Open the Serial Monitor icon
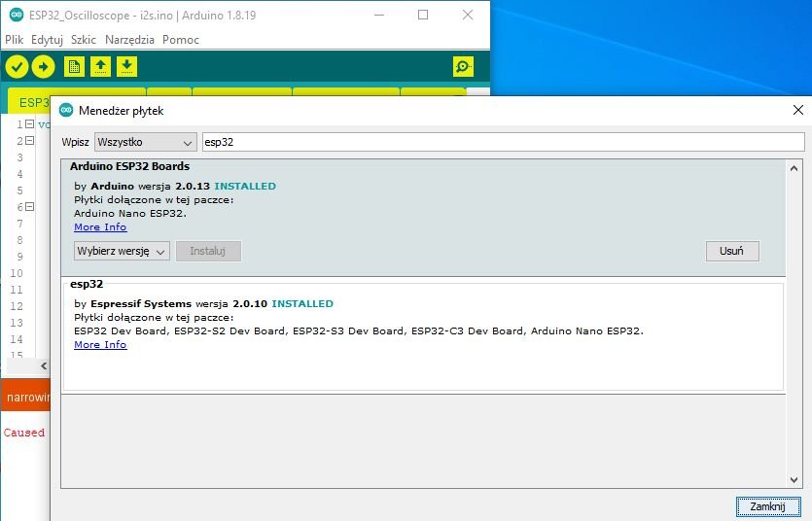 [463, 67]
